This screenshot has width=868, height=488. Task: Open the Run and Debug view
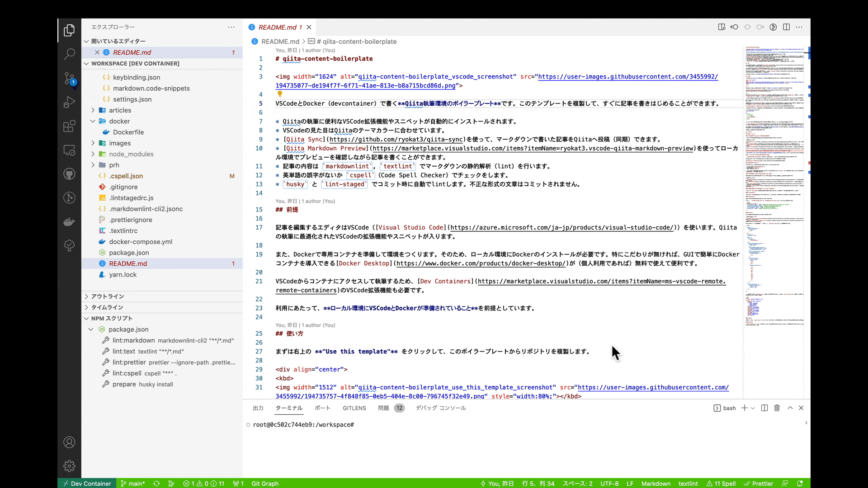pos(69,103)
